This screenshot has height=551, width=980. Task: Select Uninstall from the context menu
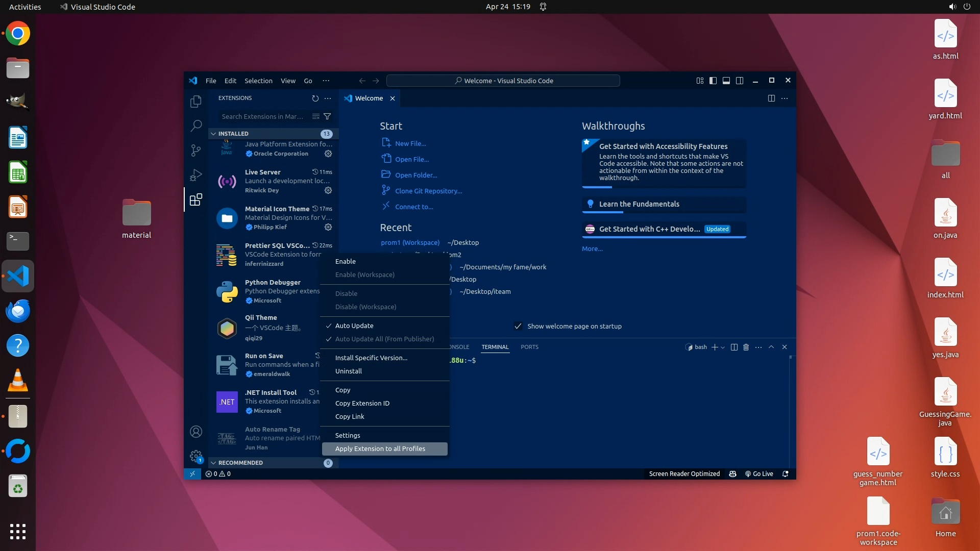coord(349,371)
